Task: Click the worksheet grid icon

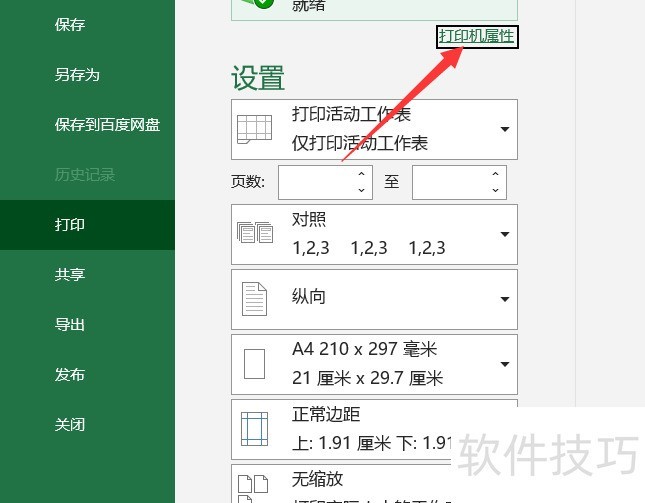Action: [255, 129]
